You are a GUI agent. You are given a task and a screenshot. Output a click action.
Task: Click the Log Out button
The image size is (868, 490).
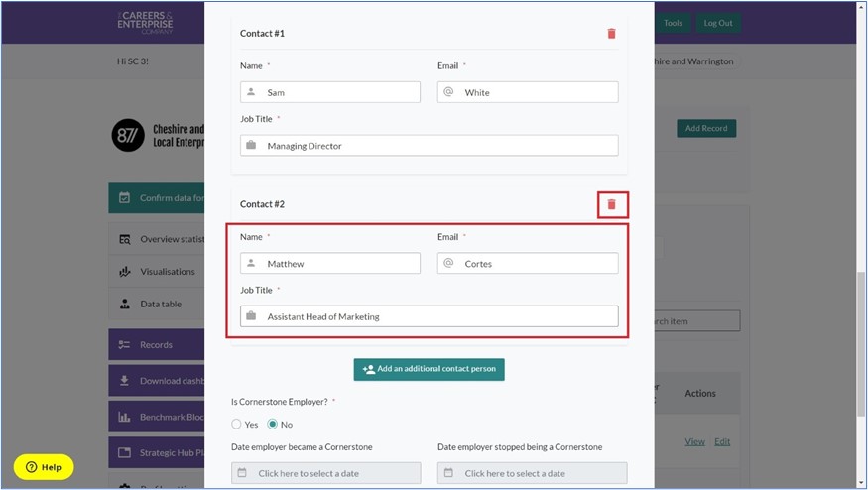click(x=717, y=23)
